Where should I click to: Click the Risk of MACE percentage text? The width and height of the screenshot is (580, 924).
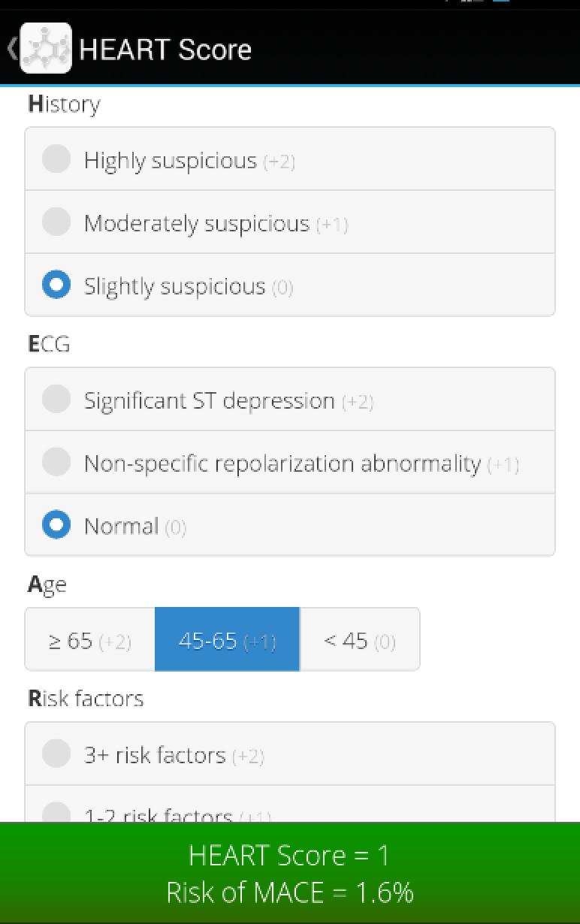pyautogui.click(x=290, y=892)
